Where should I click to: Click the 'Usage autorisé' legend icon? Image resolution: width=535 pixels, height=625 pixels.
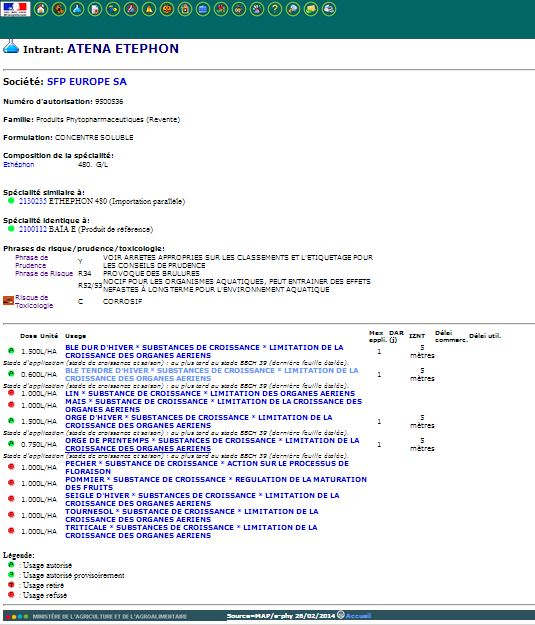(x=11, y=564)
